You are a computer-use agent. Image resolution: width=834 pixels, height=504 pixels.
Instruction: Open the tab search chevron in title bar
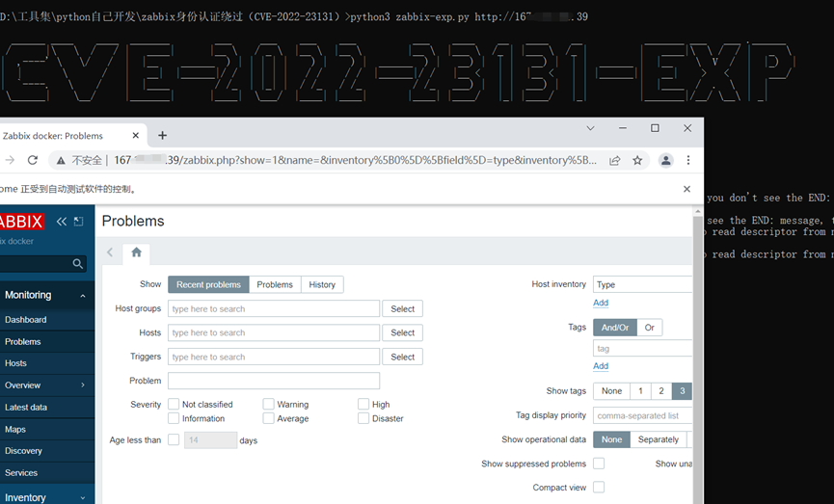pos(590,128)
